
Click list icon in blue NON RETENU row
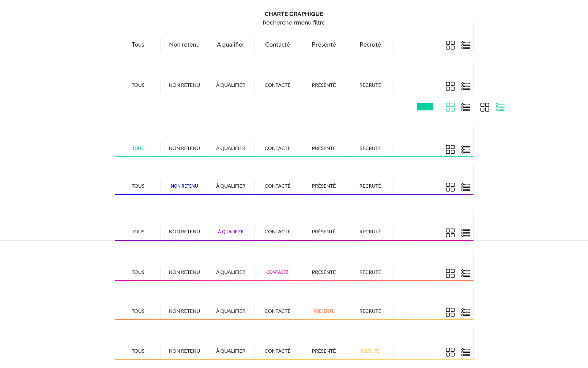pos(466,187)
